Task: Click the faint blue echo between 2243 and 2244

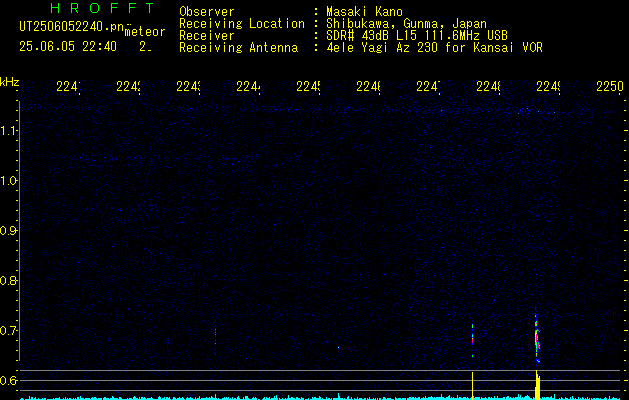Action: 215,336
